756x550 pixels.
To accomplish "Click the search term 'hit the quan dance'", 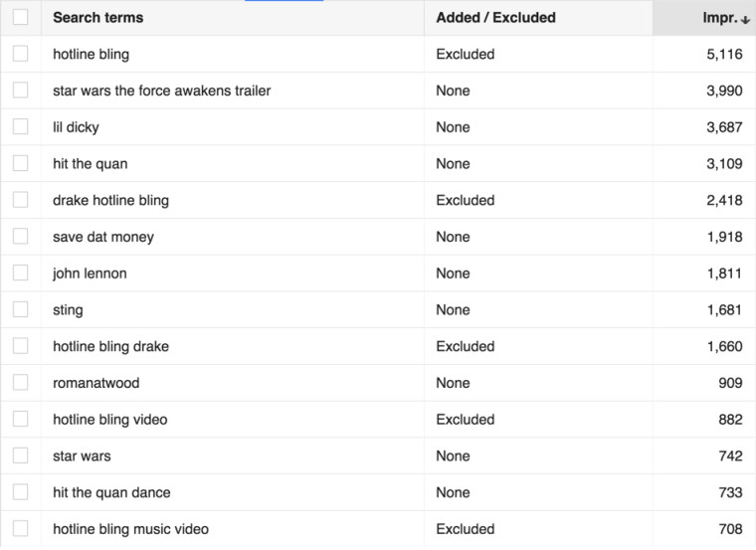I will [x=111, y=492].
